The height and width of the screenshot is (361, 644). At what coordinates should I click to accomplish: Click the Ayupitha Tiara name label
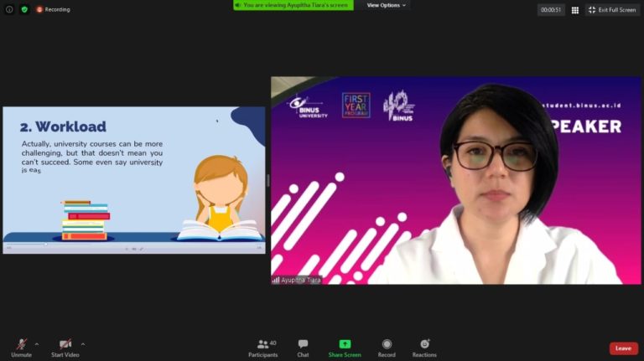click(297, 280)
